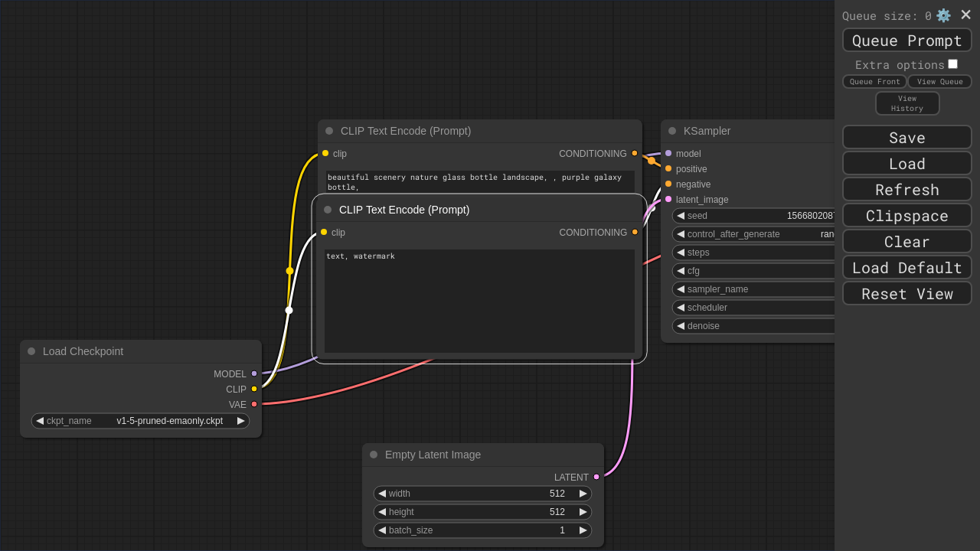Screen dimensions: 980x551
Task: Open the scheduler dropdown in KSampler
Action: 754,308
